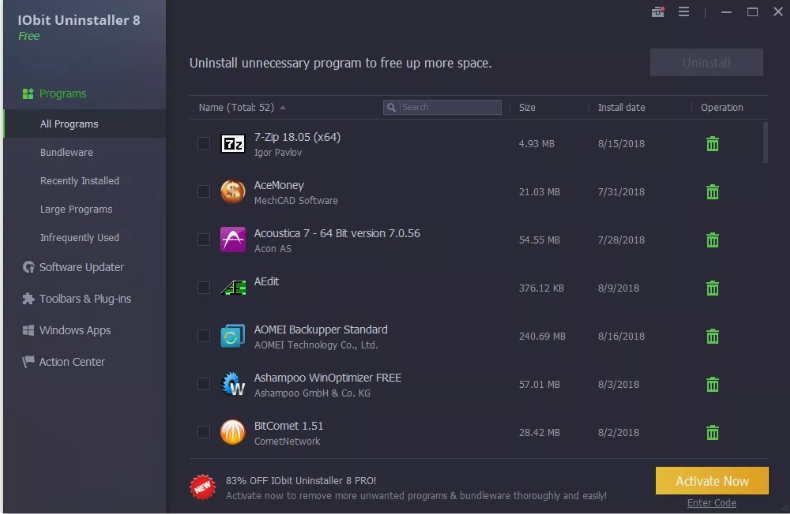This screenshot has height=514, width=790.
Task: Open Software Updater section
Action: [x=74, y=267]
